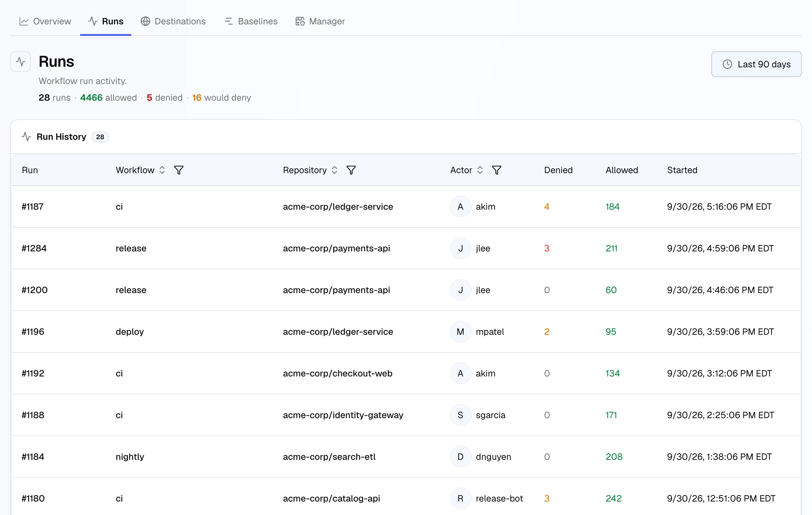Open run #1184
This screenshot has width=812, height=515.
(33, 457)
